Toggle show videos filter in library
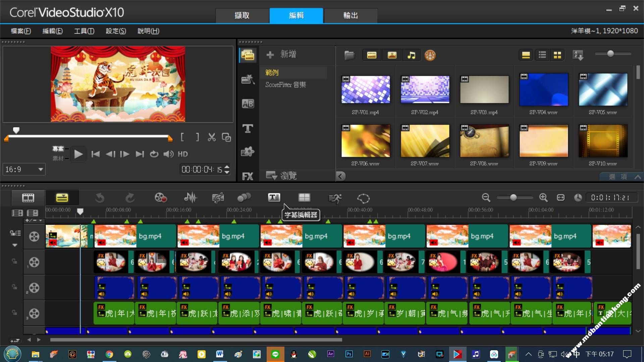644x362 pixels. (x=372, y=55)
